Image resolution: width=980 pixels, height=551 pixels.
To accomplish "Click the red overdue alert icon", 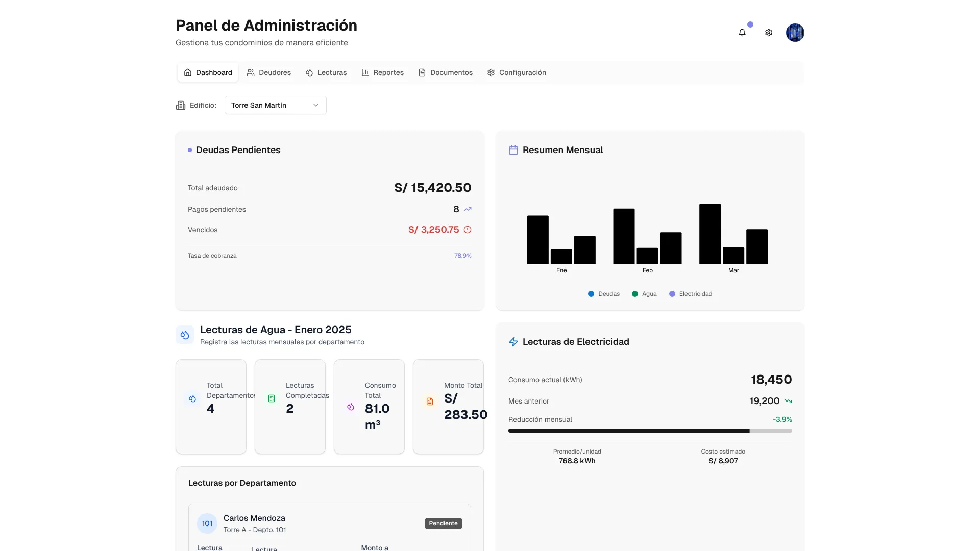I will (468, 230).
